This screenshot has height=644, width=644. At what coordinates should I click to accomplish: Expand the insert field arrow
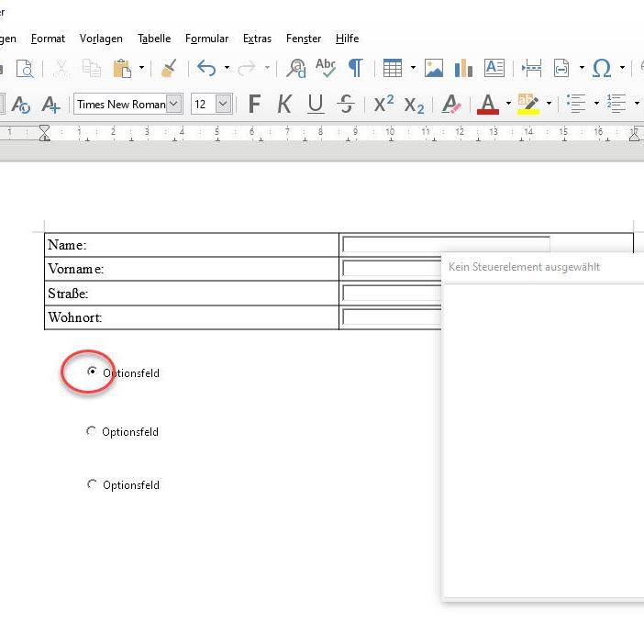(582, 67)
